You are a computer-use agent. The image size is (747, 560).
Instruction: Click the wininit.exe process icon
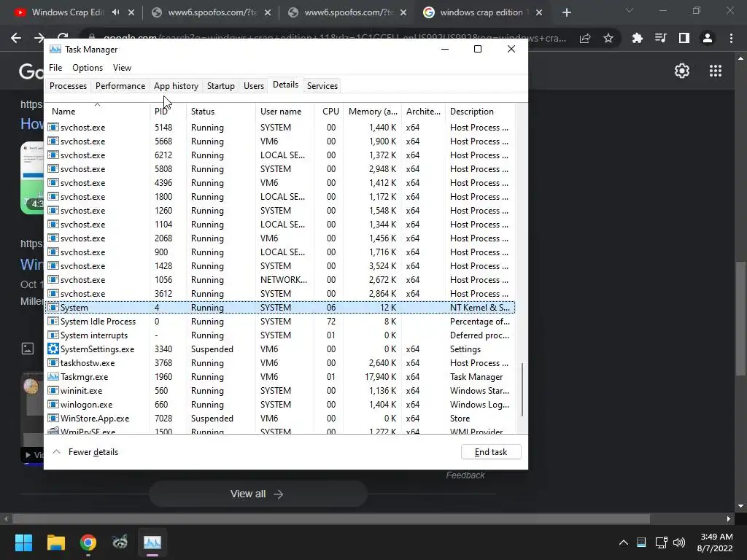[53, 391]
